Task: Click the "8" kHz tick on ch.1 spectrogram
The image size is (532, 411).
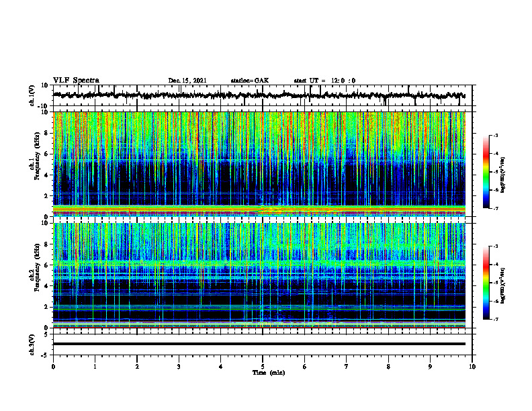Action: 47,133
